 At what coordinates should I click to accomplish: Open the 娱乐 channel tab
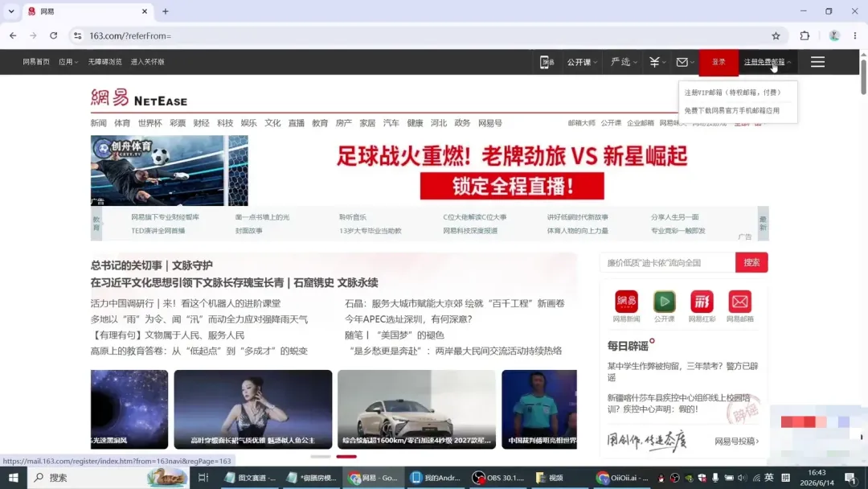[248, 123]
